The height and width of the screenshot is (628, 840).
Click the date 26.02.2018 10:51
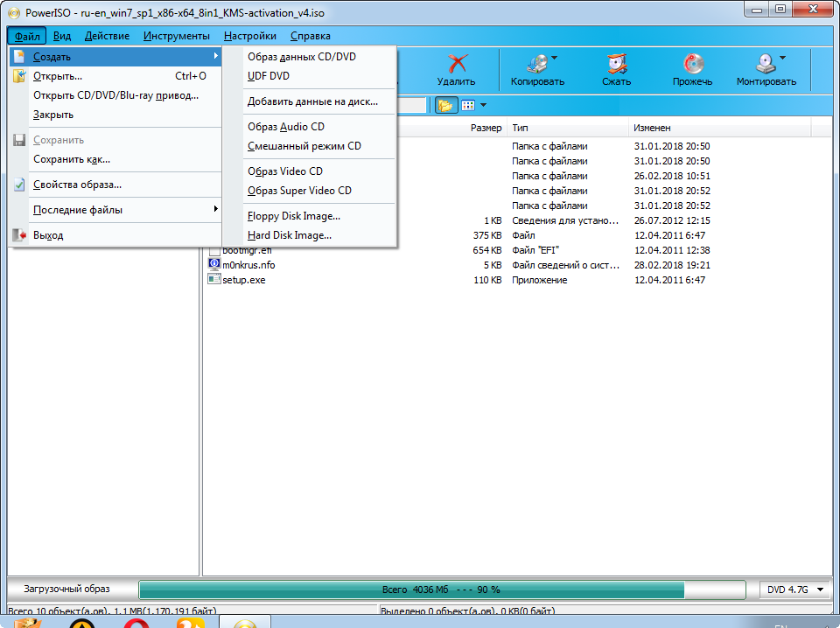(x=672, y=176)
